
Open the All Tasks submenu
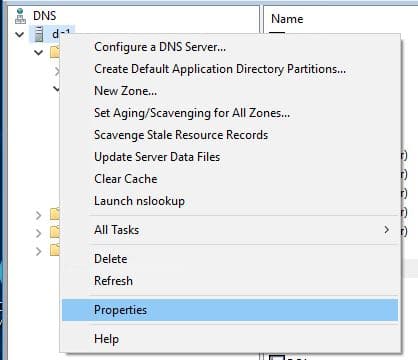point(230,230)
